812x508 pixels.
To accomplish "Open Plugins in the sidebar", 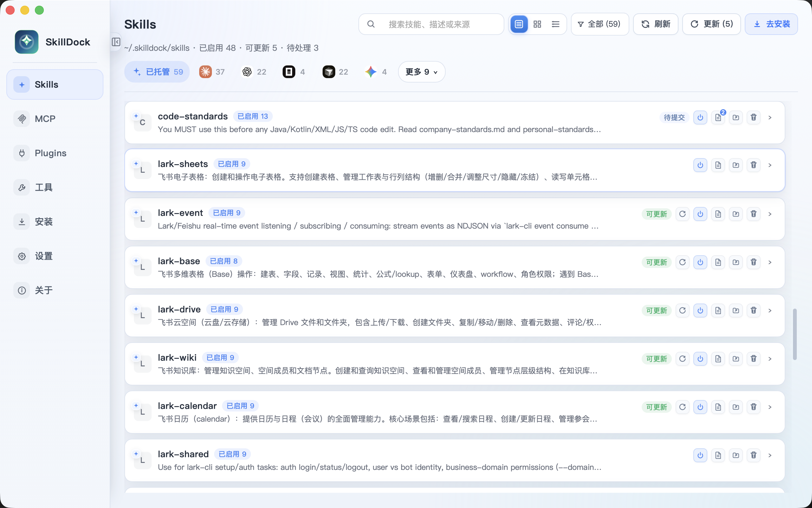I will tap(55, 153).
